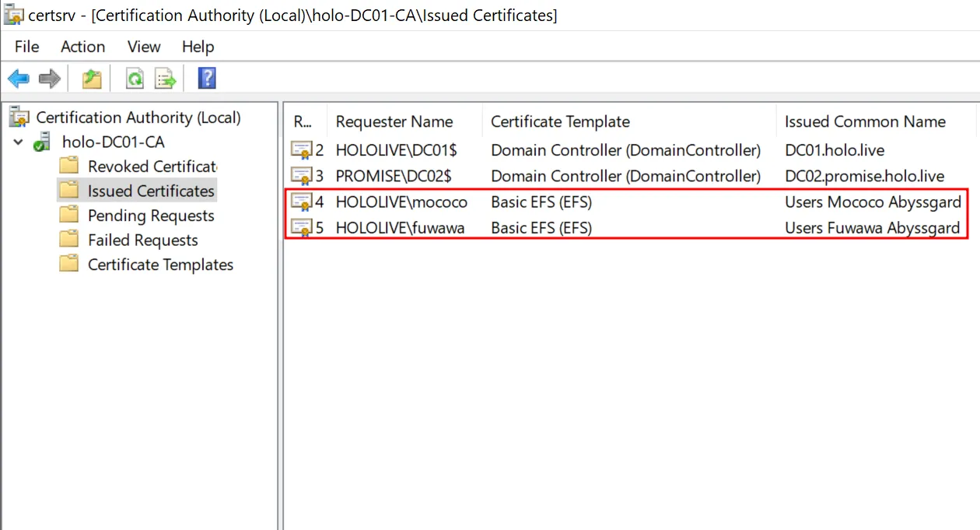Select requester HOLOLIVE\DC01$
The width and height of the screenshot is (980, 530).
pyautogui.click(x=396, y=149)
